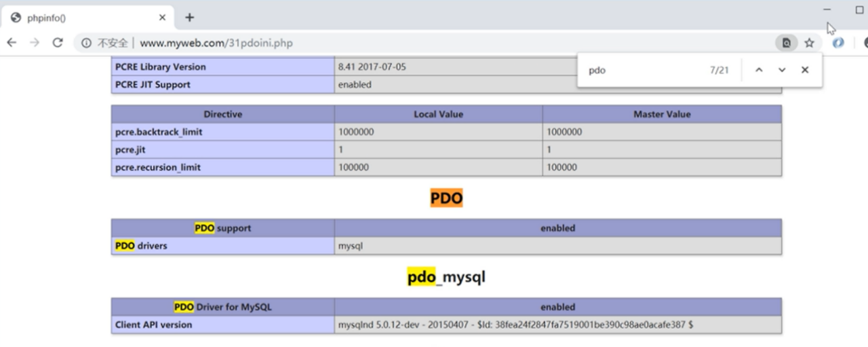The image size is (868, 347).
Task: Open a new tab with plus button
Action: click(x=190, y=18)
